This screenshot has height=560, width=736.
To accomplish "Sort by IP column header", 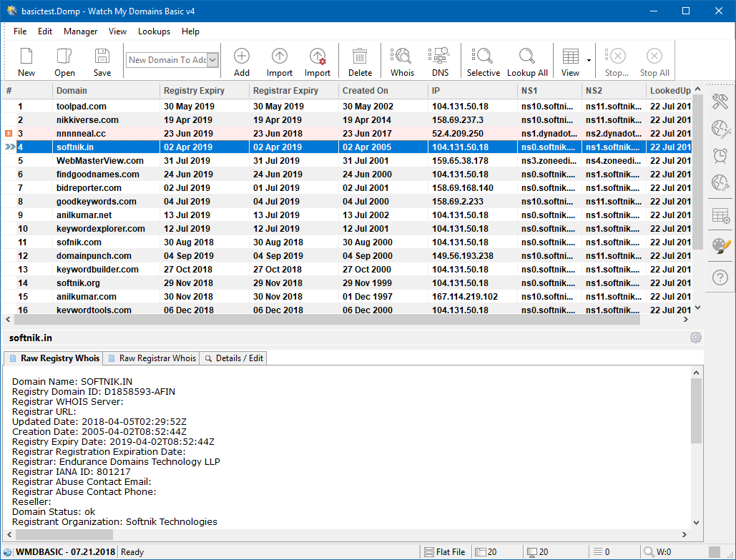I will (473, 91).
